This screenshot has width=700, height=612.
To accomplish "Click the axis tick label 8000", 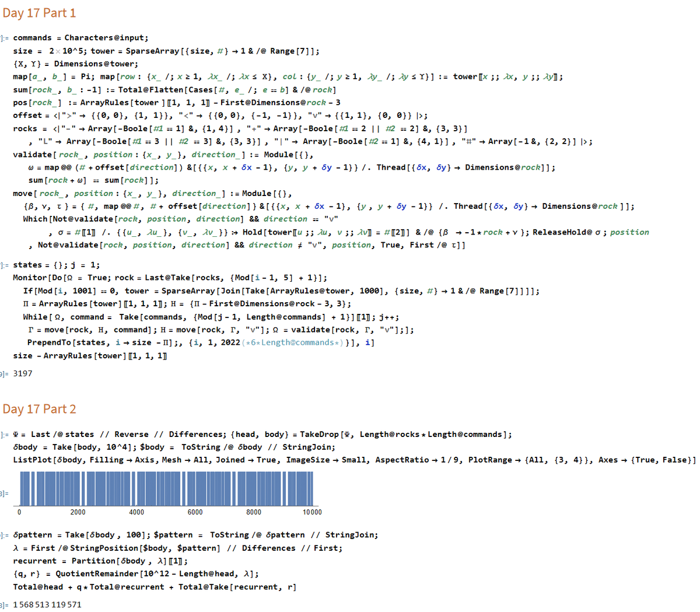I will pyautogui.click(x=254, y=512).
